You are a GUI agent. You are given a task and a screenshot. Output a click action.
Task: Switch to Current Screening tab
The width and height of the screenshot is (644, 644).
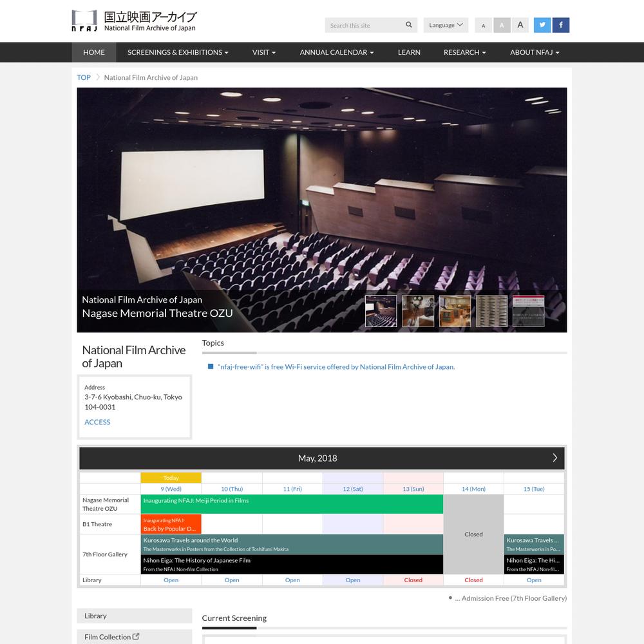[x=234, y=618]
